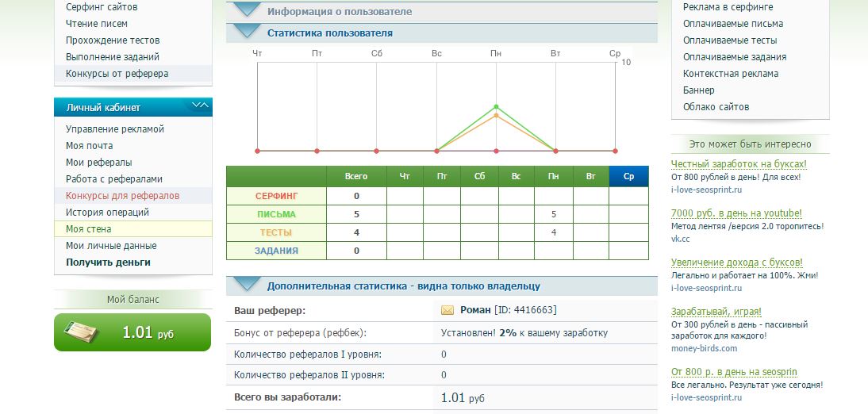Image resolution: width=868 pixels, height=414 pixels.
Task: Open Моя стена
Action: click(89, 228)
